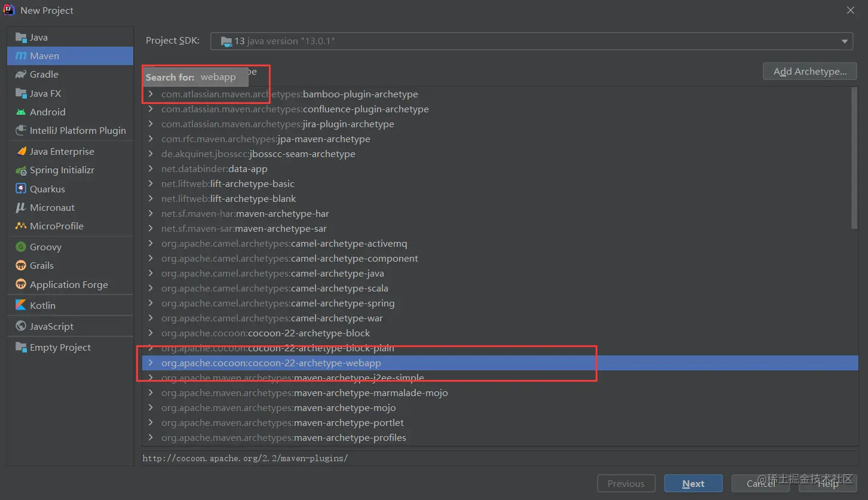Select camel-archetype-spring row
The width and height of the screenshot is (868, 500).
tap(499, 303)
